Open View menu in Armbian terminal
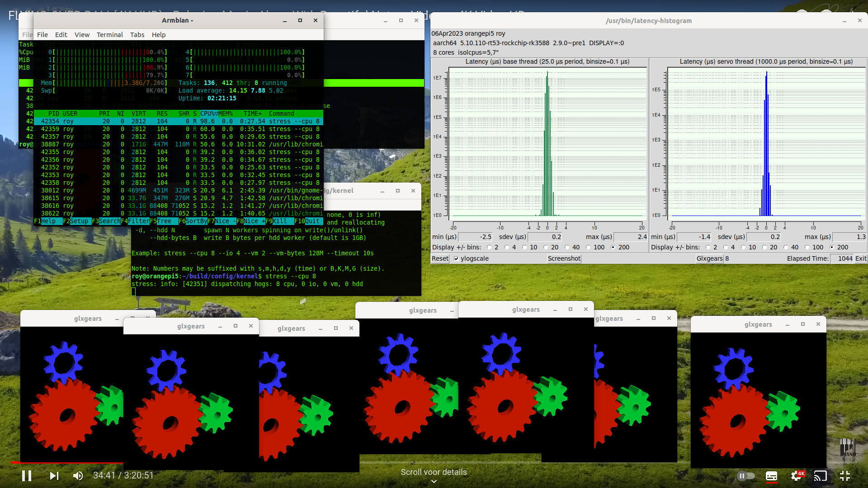Viewport: 868px width, 488px height. point(82,35)
